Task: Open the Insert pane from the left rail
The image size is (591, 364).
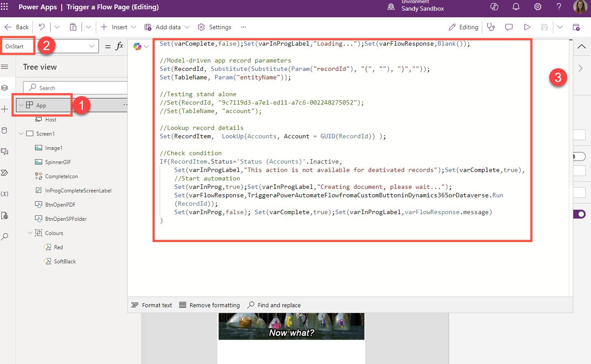Action: (x=5, y=109)
